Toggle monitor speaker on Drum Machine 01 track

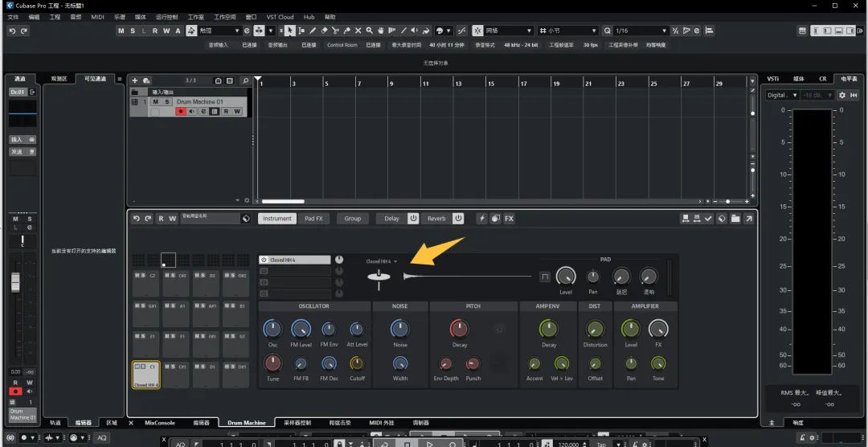[192, 111]
